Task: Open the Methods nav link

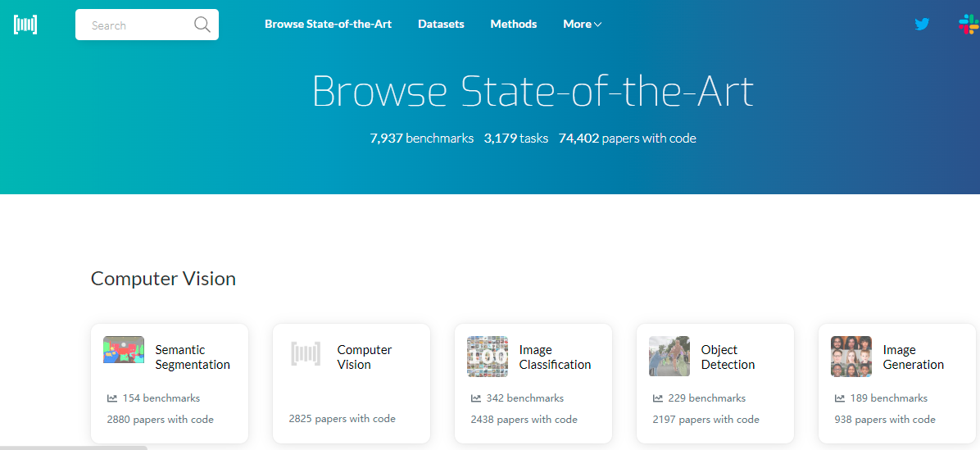Action: click(514, 25)
